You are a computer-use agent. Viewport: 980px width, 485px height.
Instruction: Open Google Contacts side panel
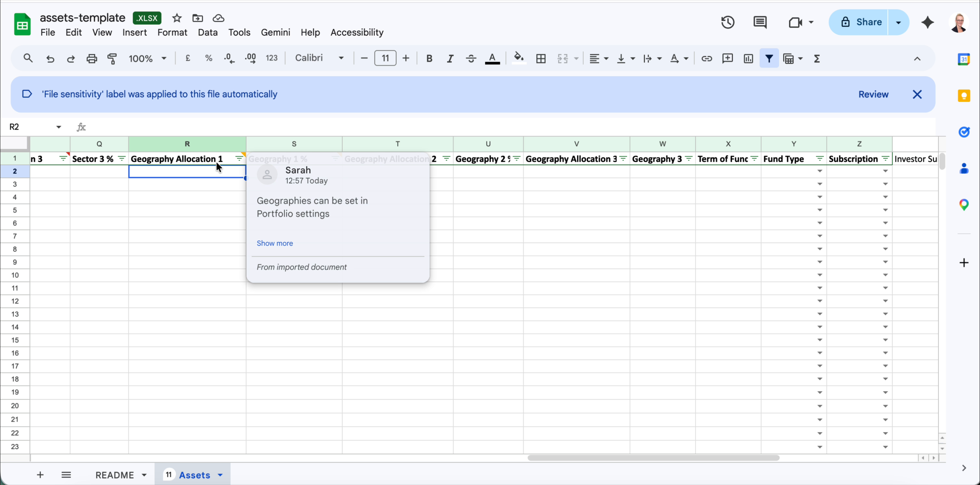click(x=964, y=168)
